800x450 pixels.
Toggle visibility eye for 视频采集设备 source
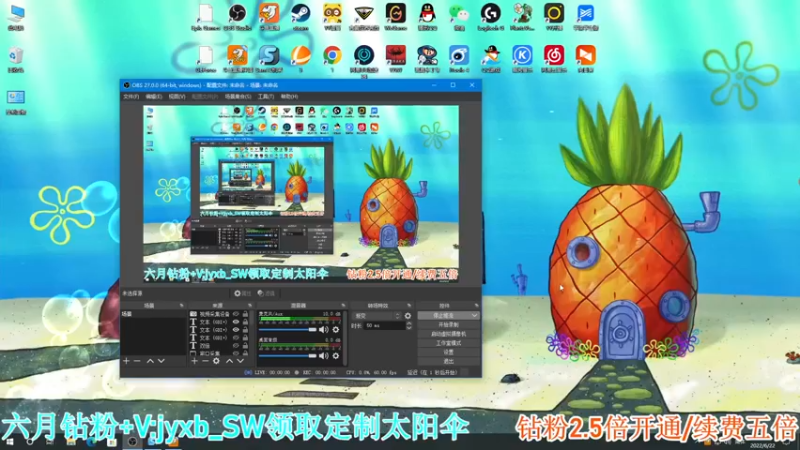click(236, 314)
